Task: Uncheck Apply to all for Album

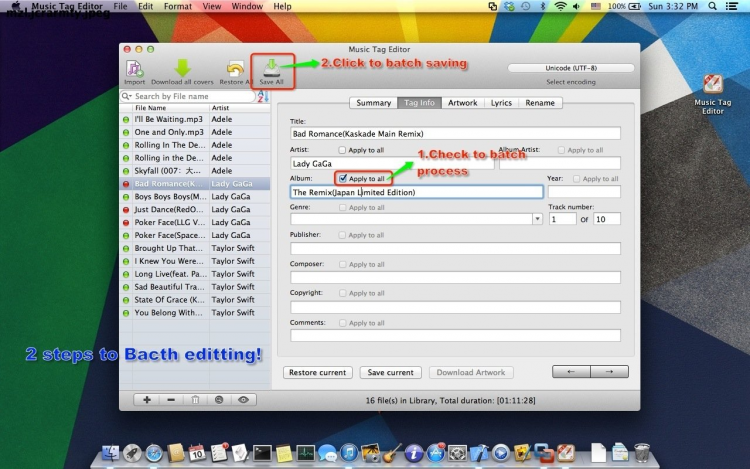Action: 342,178
